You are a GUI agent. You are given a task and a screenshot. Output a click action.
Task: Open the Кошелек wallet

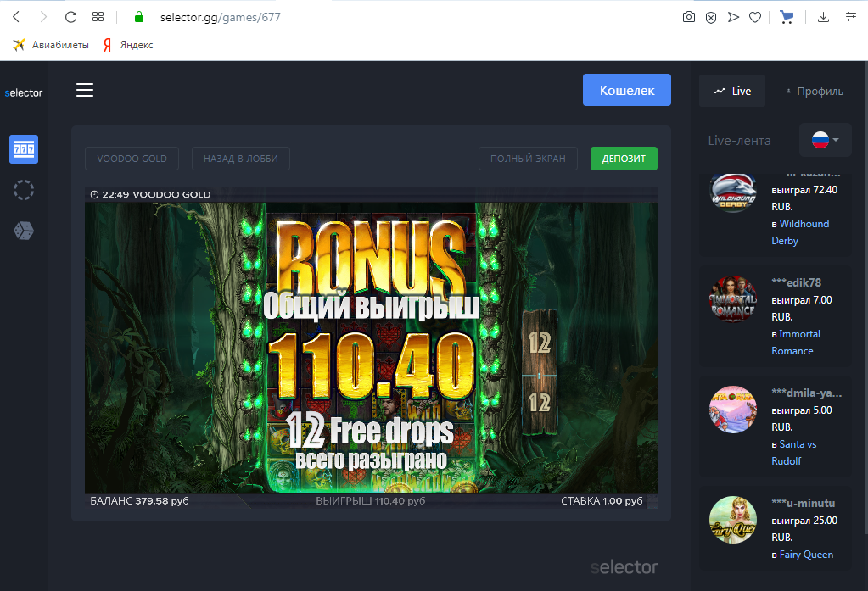coord(627,90)
